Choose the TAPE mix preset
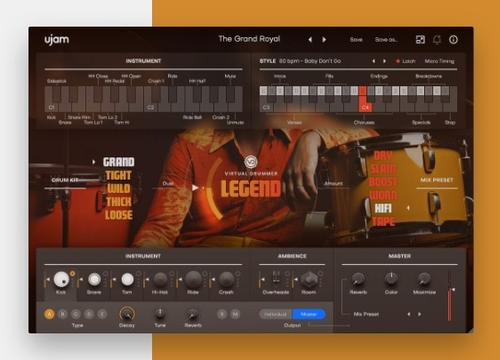The image size is (500, 360). pos(383,221)
